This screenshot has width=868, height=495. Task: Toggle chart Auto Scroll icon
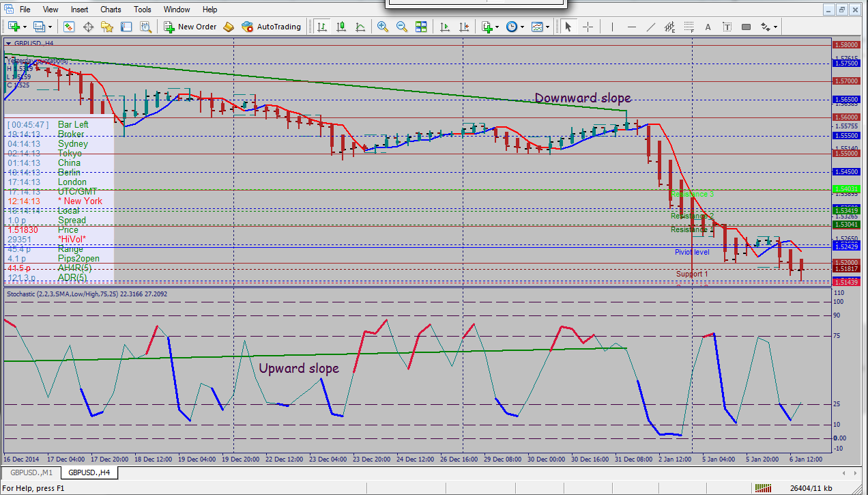(x=445, y=27)
